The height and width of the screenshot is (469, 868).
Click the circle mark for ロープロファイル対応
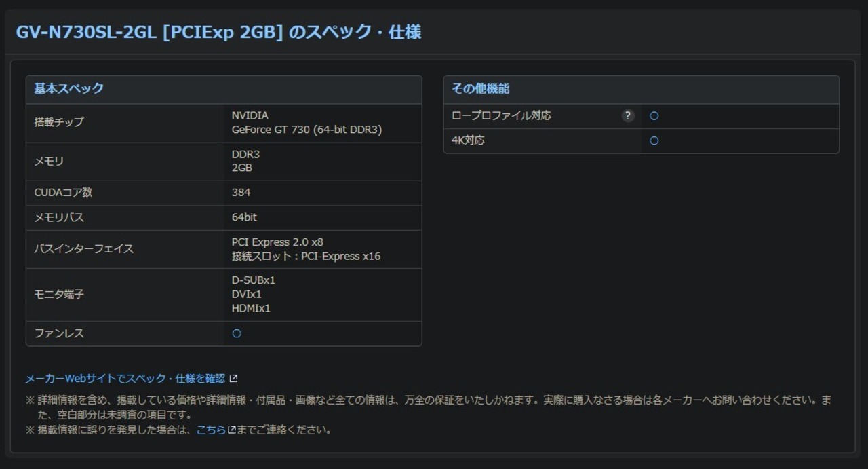pyautogui.click(x=654, y=116)
